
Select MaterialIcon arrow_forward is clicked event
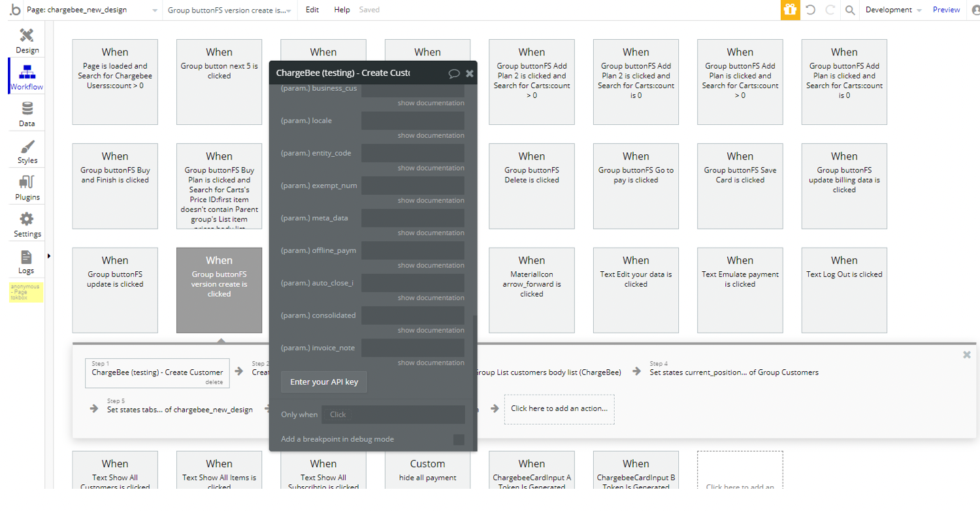532,290
